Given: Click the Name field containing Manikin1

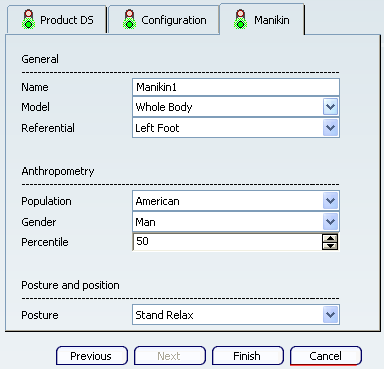Looking at the screenshot, I should 236,87.
